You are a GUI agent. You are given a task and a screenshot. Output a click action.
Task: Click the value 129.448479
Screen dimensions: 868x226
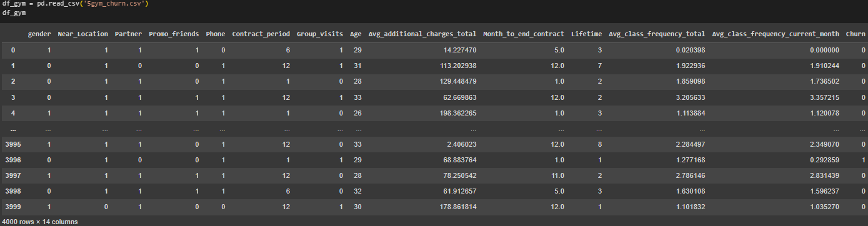point(458,82)
